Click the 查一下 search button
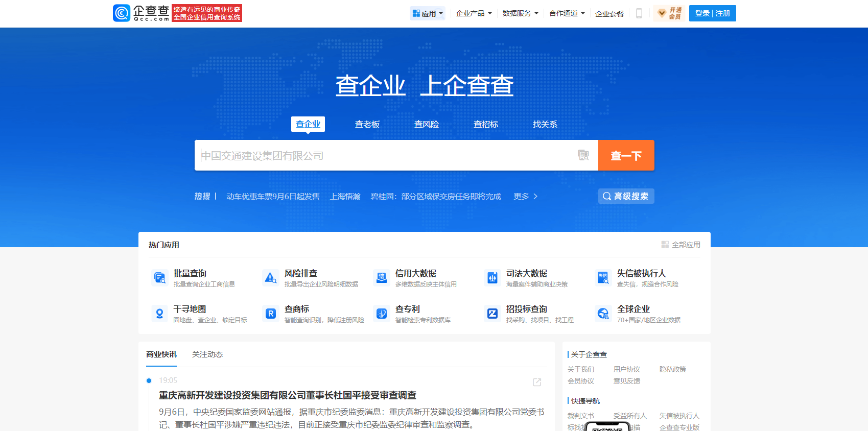This screenshot has width=868, height=431. 626,155
